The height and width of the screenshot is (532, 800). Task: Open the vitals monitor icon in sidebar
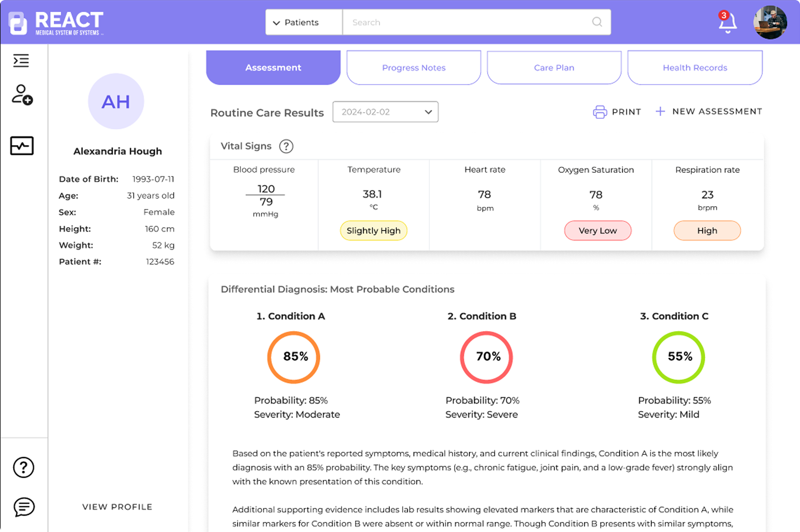click(x=22, y=146)
